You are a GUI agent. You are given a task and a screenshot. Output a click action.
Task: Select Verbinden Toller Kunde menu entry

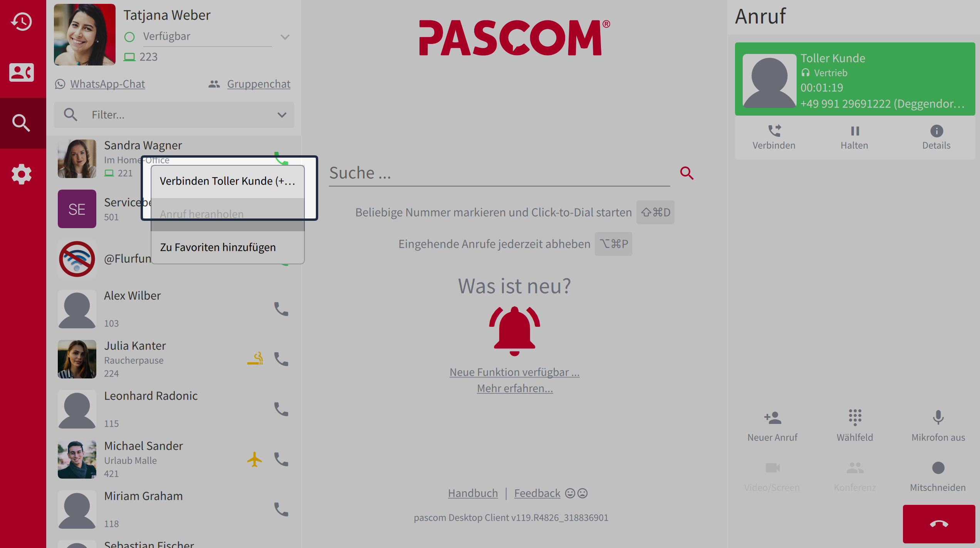pos(227,181)
